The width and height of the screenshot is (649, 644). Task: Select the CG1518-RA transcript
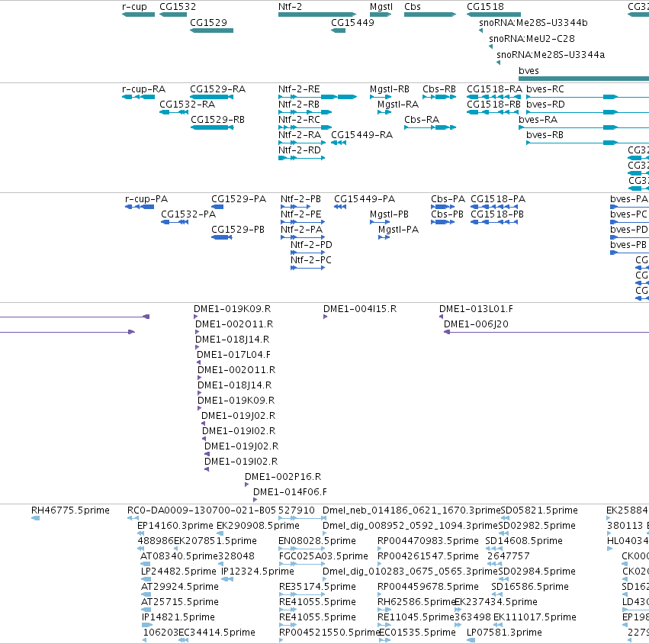pyautogui.click(x=493, y=97)
